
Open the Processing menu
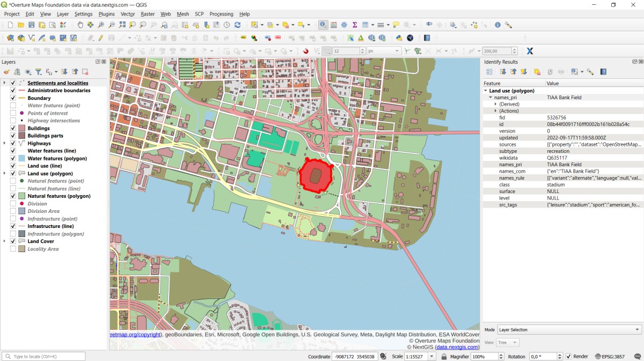(x=221, y=14)
